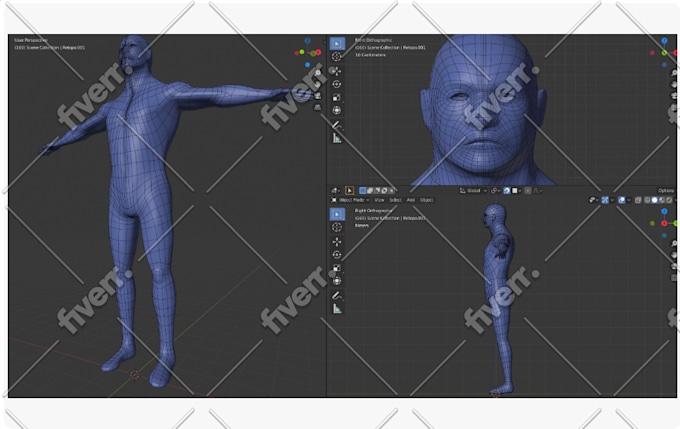Click the blue Z axis on User Perspective gizmo
Screen dimensions: 680x429
tap(307, 41)
